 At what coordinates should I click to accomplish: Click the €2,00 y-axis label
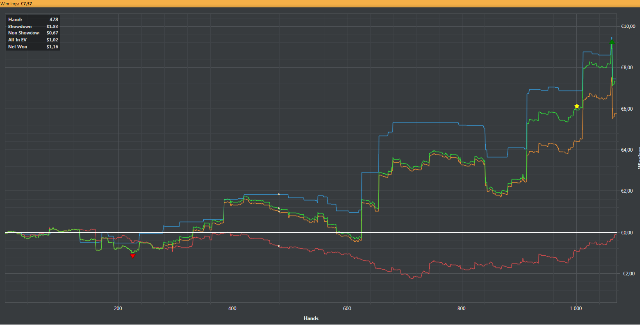[627, 191]
